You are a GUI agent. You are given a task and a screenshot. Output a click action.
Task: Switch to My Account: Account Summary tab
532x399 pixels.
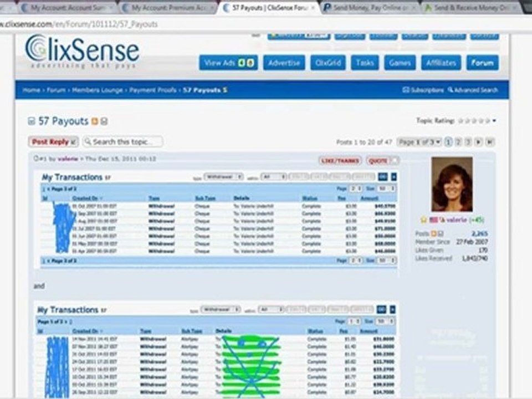click(67, 7)
